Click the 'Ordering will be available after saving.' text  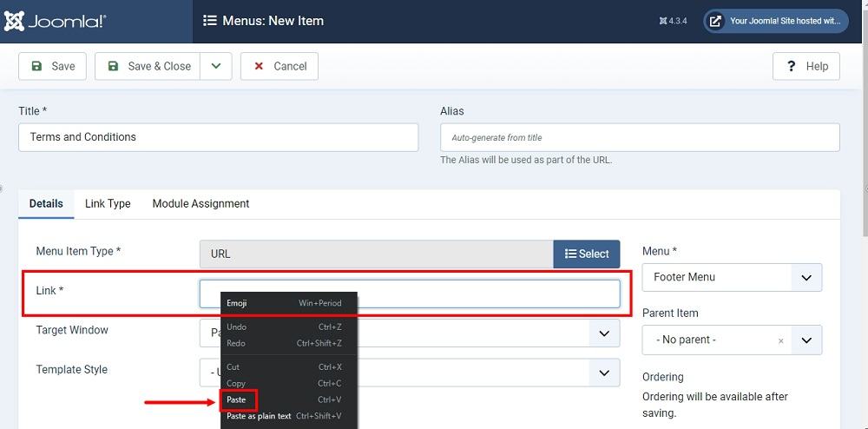tap(715, 406)
